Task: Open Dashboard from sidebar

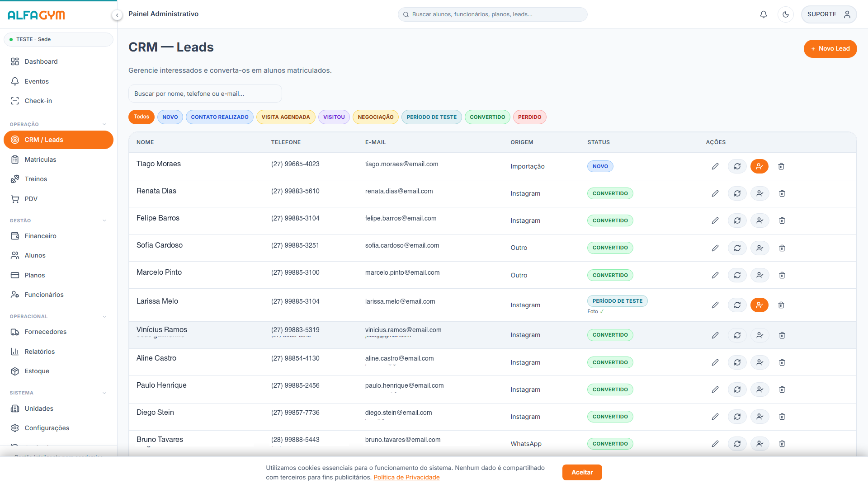Action: (58, 61)
